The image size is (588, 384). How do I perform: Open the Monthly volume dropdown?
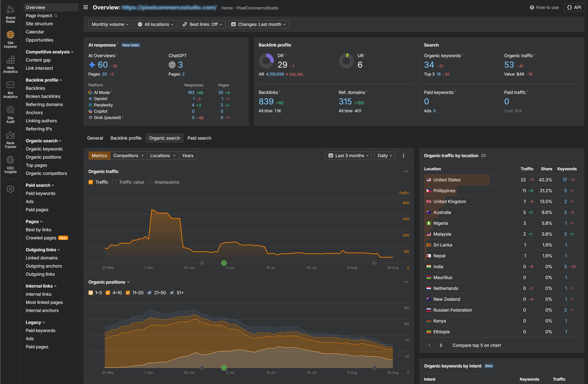(x=110, y=24)
